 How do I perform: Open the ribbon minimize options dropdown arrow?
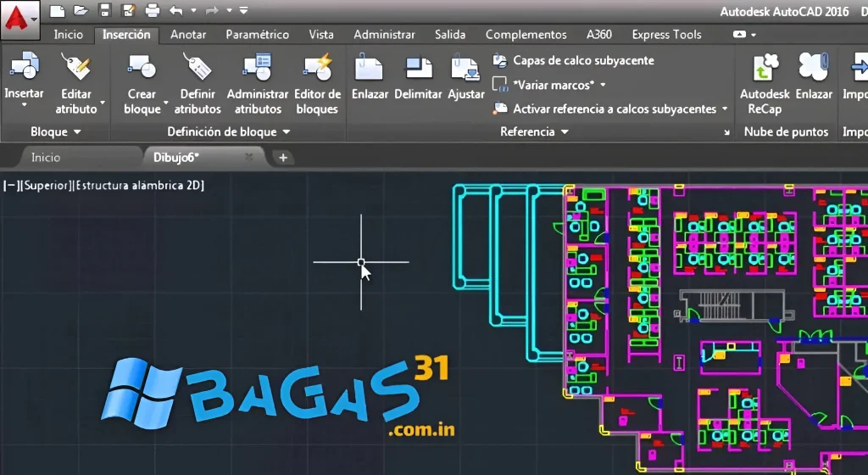(754, 34)
